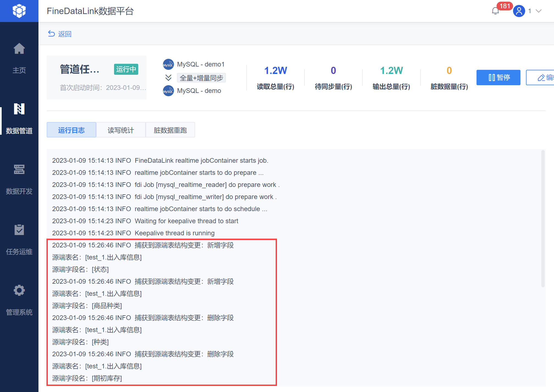Click the log panel vertical scrollbar

543,219
